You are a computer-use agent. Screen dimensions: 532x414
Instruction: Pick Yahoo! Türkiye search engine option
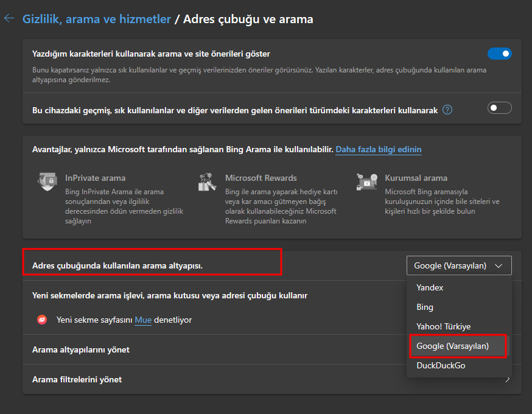tap(459, 326)
